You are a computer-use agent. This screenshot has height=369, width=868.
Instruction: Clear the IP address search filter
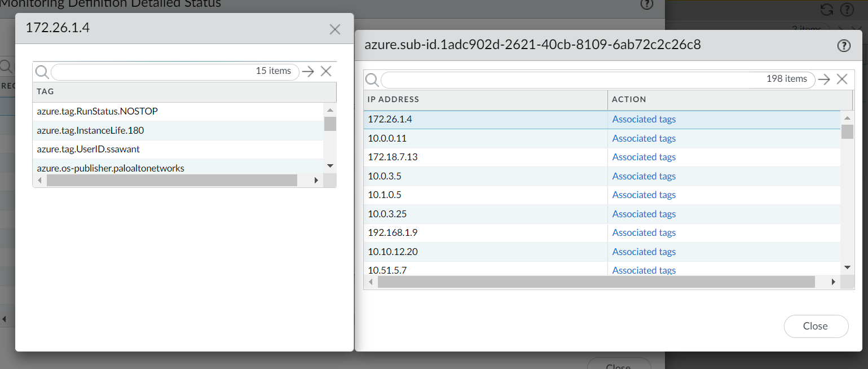click(842, 80)
